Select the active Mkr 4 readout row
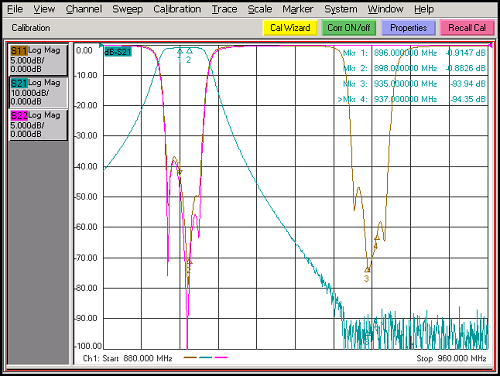Image resolution: width=500 pixels, height=376 pixels. click(412, 99)
